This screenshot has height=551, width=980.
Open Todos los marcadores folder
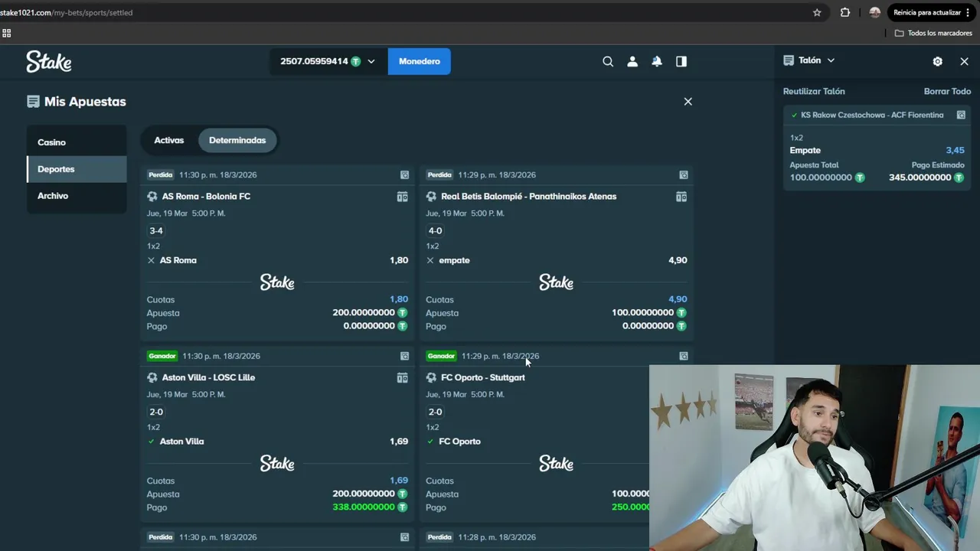pyautogui.click(x=933, y=33)
